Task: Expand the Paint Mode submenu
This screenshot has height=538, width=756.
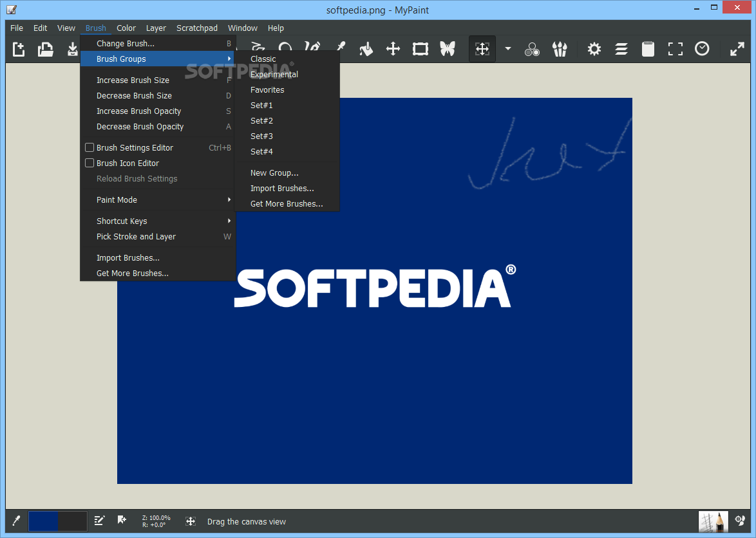Action: tap(158, 199)
